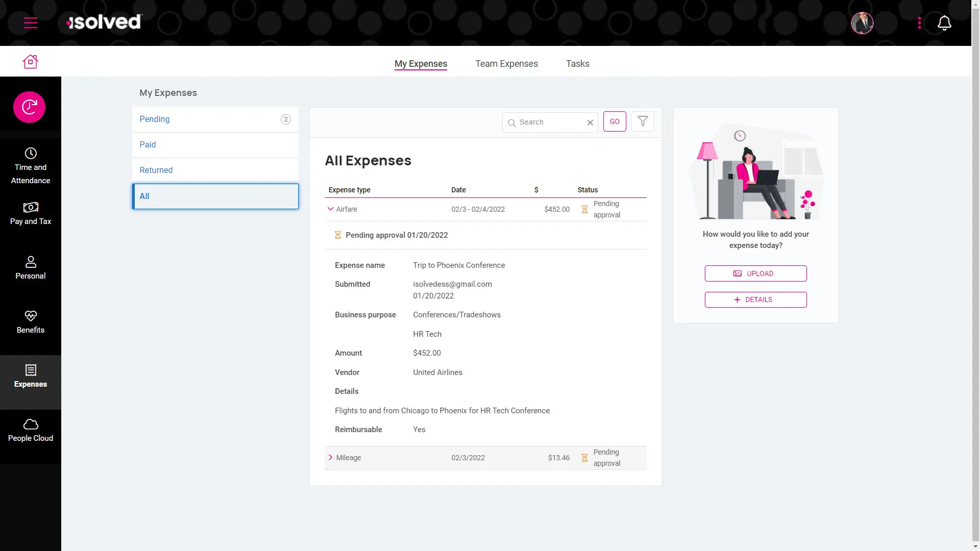This screenshot has height=551, width=980.
Task: Click the HR Tech value
Action: click(427, 334)
